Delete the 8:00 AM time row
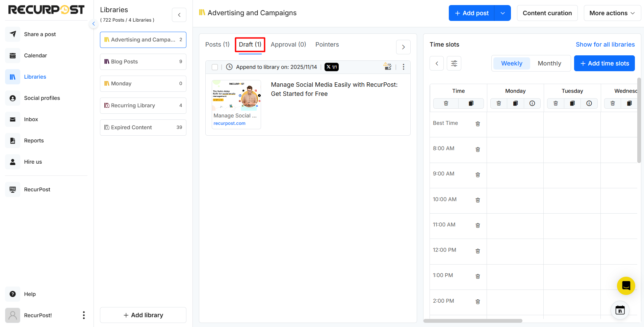 [x=478, y=149]
